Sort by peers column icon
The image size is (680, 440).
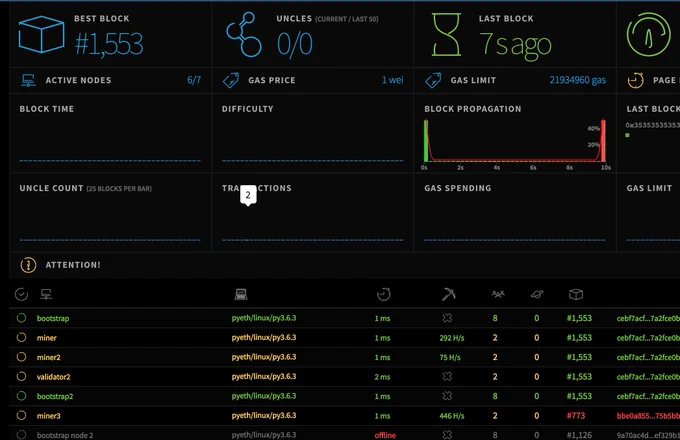click(x=498, y=294)
